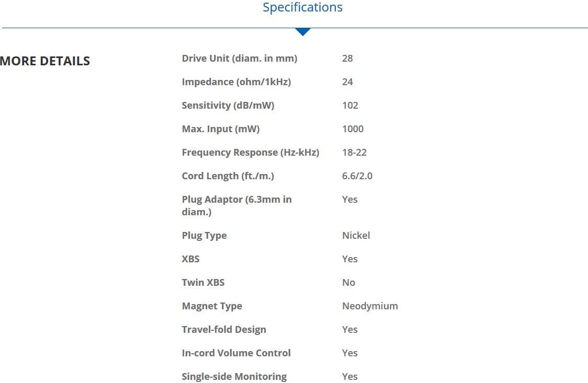Click the MORE DETAILS heading
This screenshot has width=588, height=383.
pos(45,61)
